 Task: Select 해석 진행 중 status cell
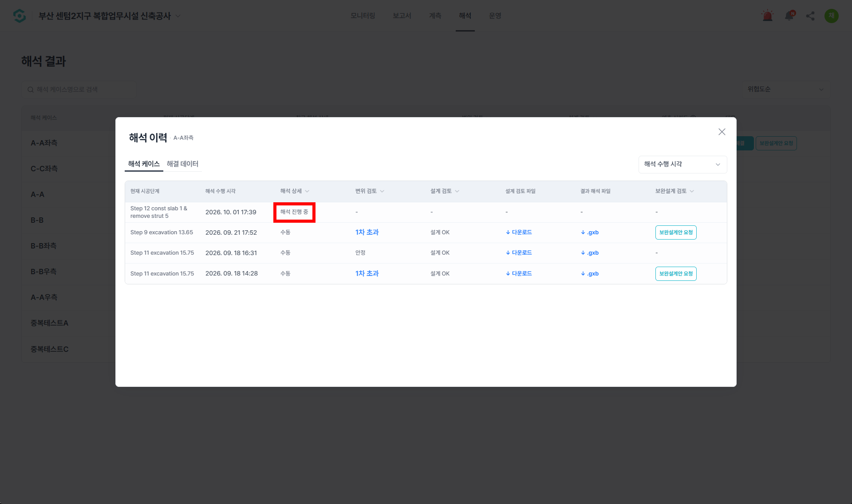click(294, 212)
